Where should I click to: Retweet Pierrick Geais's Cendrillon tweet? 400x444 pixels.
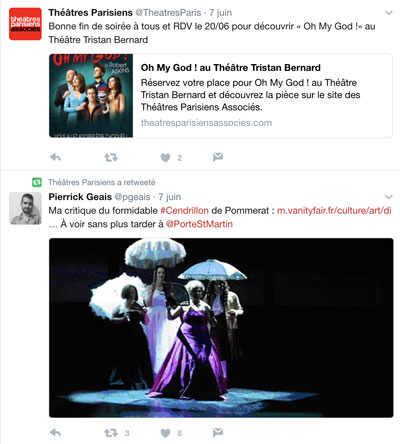[x=111, y=433]
